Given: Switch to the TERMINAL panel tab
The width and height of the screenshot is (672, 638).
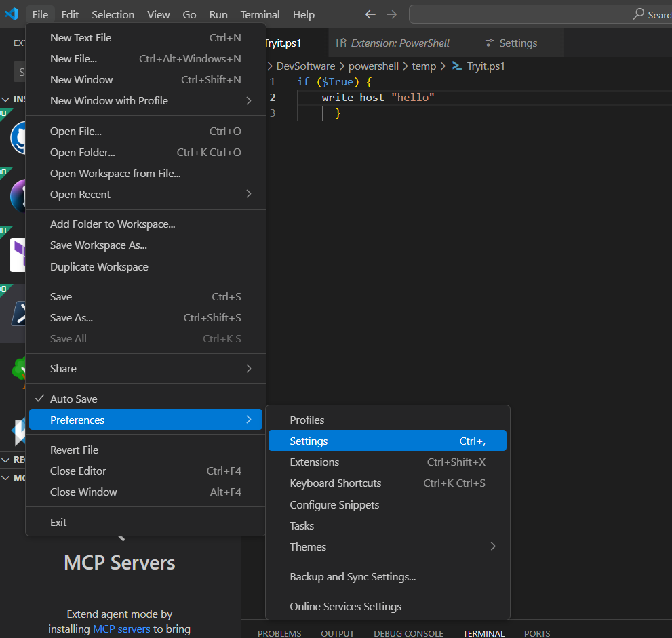Looking at the screenshot, I should click(x=483, y=633).
